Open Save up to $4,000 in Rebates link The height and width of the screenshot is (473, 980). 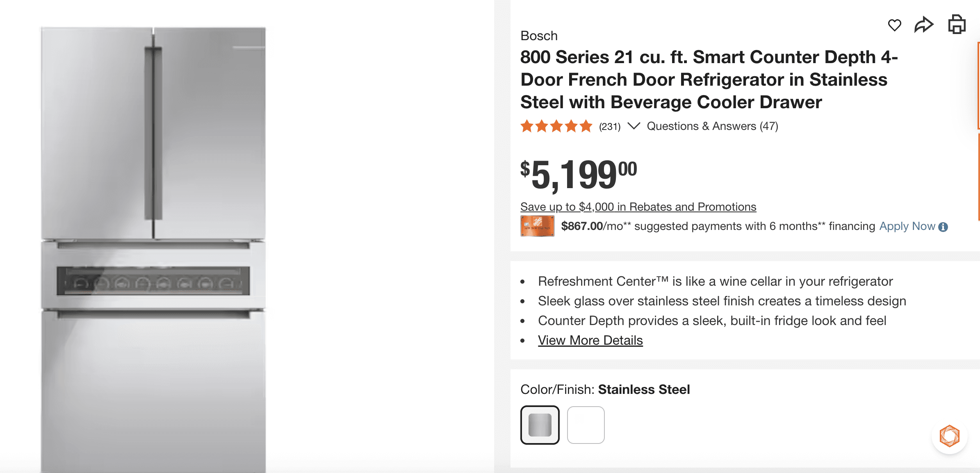[x=638, y=207]
